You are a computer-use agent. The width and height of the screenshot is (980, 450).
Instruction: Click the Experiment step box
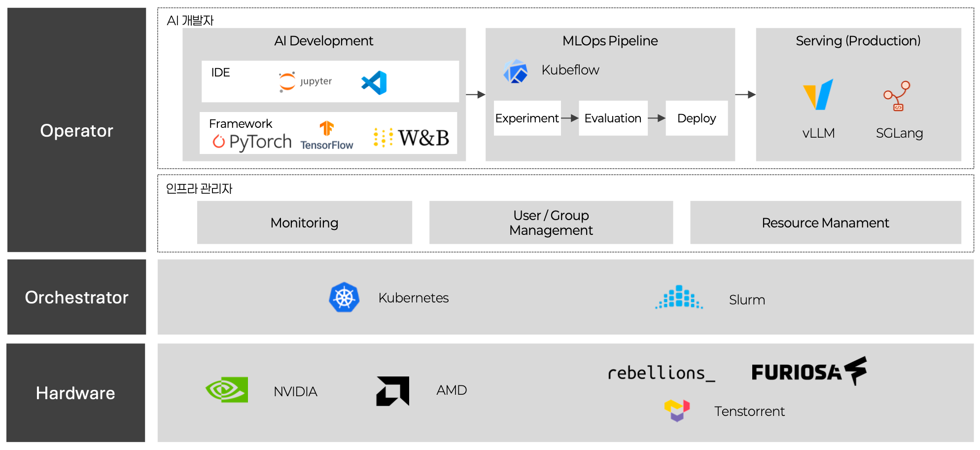tap(527, 118)
